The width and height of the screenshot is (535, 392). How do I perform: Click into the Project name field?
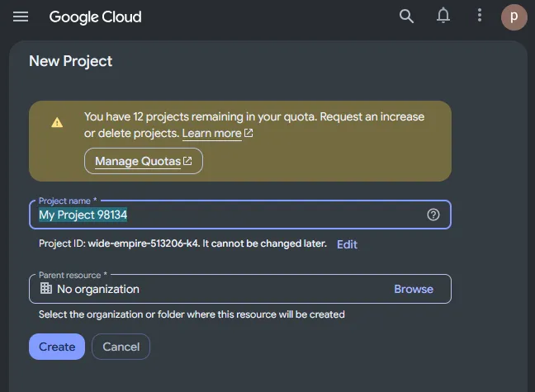(240, 215)
